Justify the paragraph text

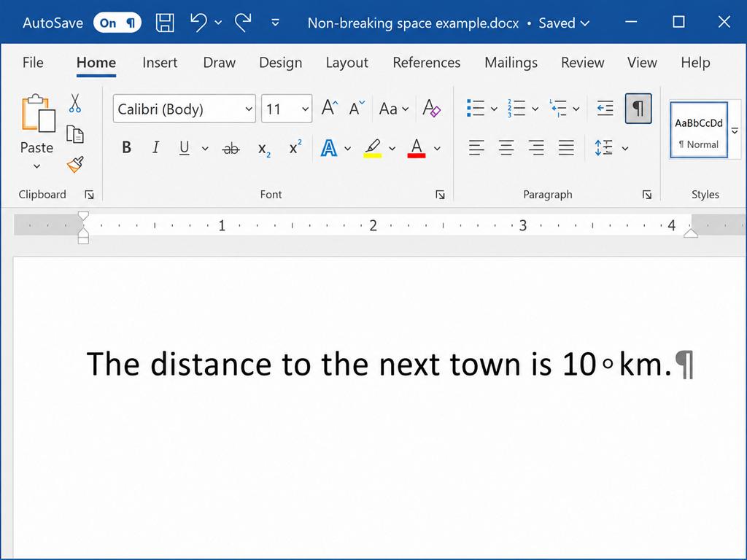click(x=566, y=148)
